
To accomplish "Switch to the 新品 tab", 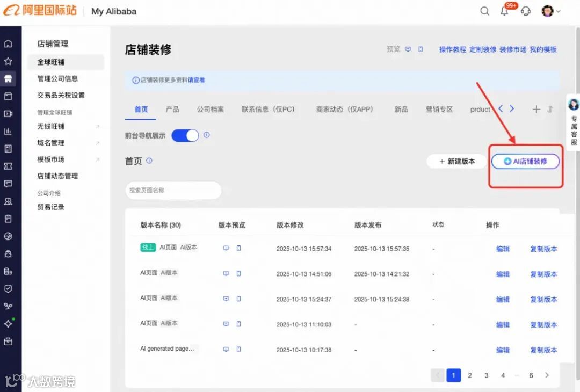I will coord(401,110).
